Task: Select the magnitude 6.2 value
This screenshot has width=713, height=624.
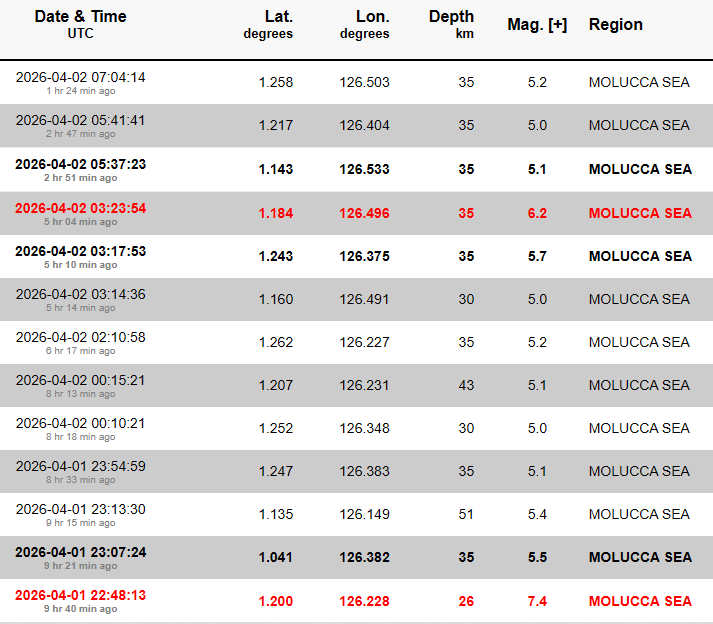Action: pyautogui.click(x=537, y=213)
